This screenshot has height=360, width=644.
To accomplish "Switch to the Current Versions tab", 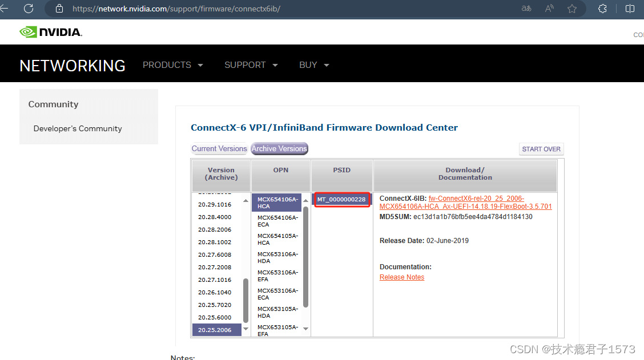I will pos(219,148).
